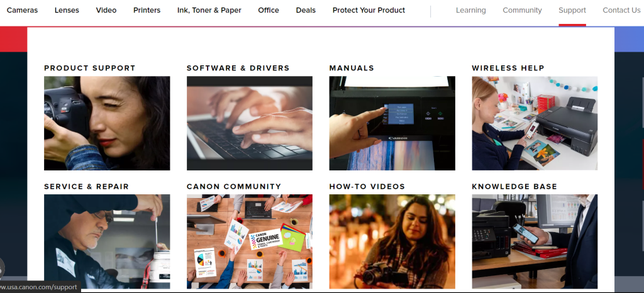Open the Lenses menu
This screenshot has width=644, height=293.
pyautogui.click(x=67, y=10)
